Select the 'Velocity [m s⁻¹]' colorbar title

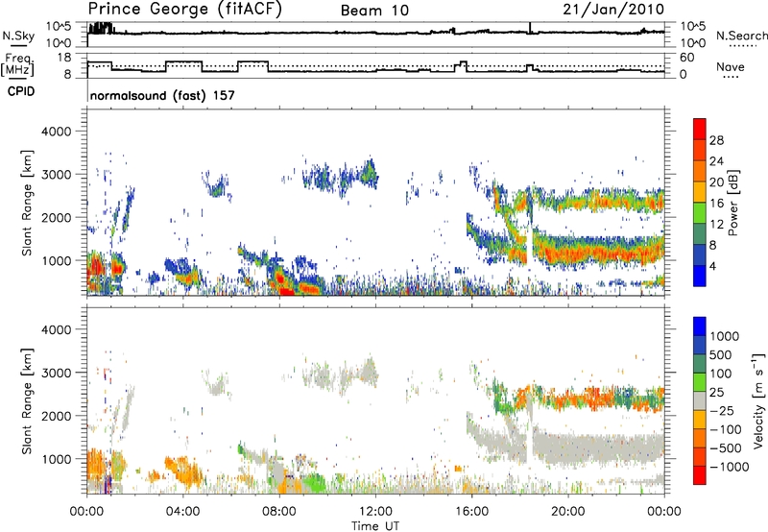click(759, 400)
